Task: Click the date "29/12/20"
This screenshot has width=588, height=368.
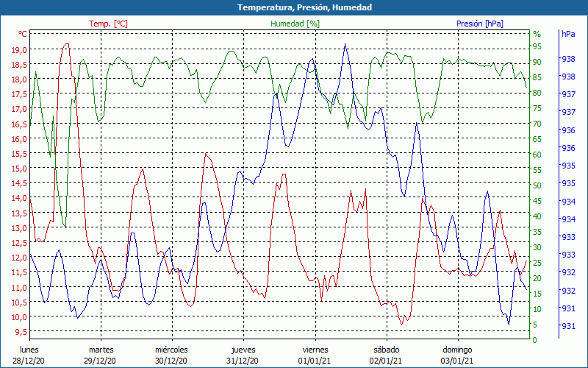Action: coord(100,361)
